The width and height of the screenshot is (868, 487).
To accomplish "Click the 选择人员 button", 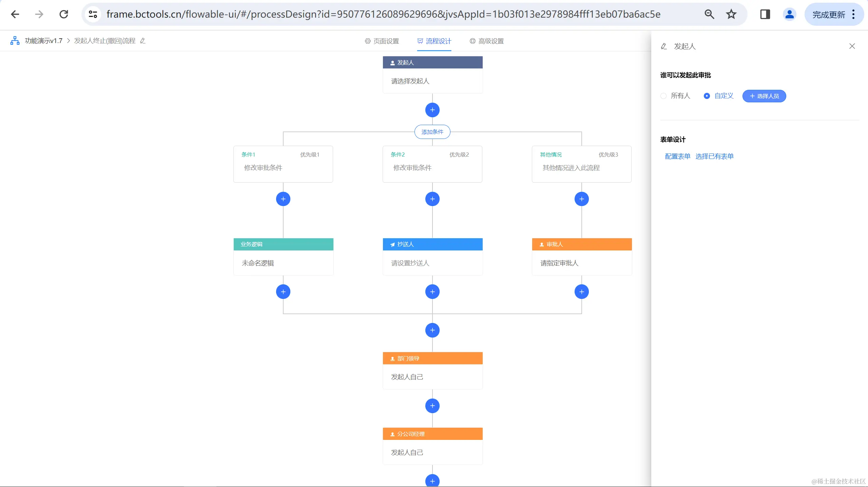I will (x=764, y=96).
